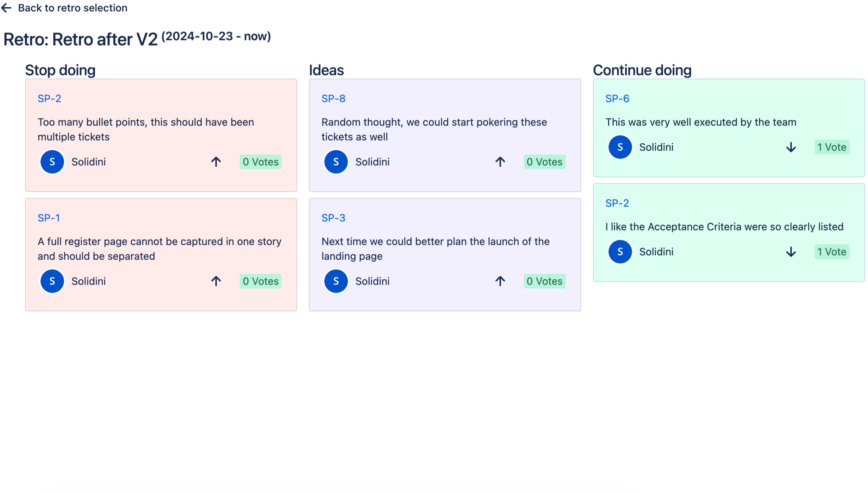Open the SP-6 issue link
Image resolution: width=868 pixels, height=494 pixels.
click(x=617, y=98)
